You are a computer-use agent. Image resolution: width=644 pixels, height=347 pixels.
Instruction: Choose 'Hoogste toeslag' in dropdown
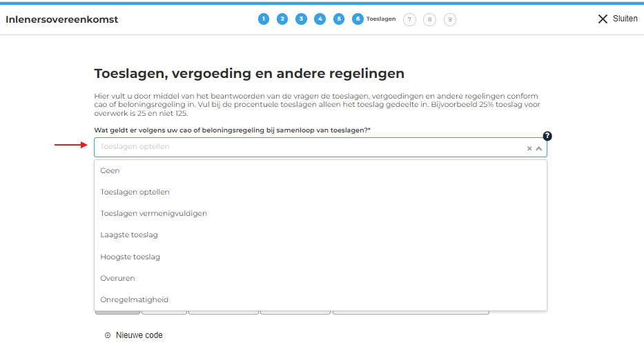coord(130,257)
